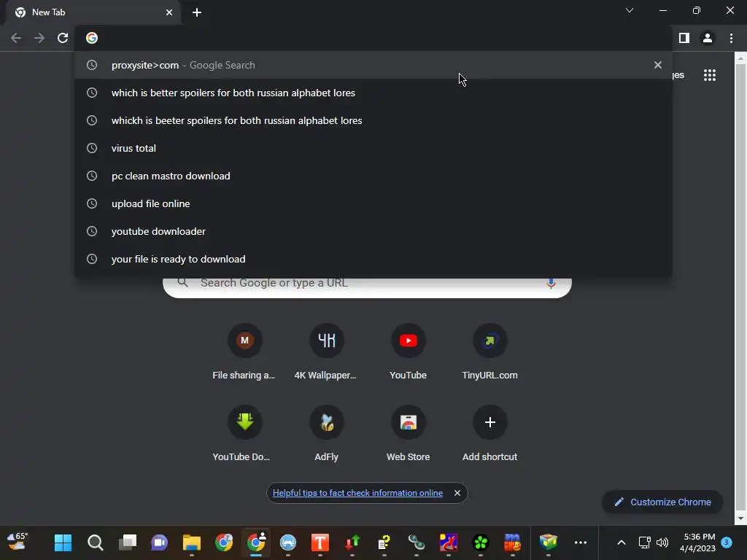Open File Explorer from the taskbar
Image resolution: width=747 pixels, height=560 pixels.
click(192, 542)
